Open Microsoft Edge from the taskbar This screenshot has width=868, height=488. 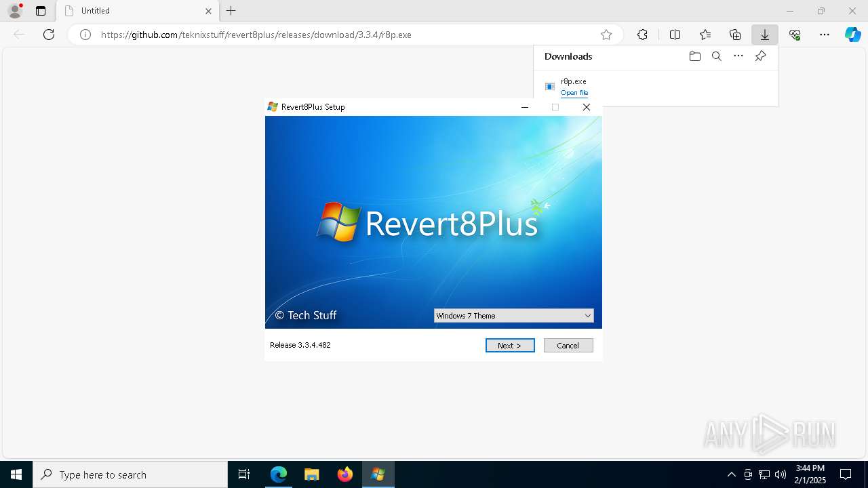[x=279, y=474]
